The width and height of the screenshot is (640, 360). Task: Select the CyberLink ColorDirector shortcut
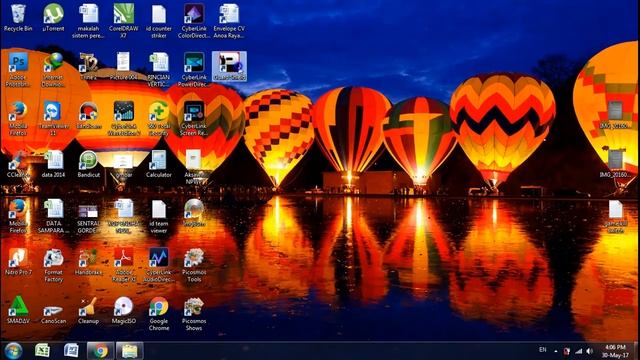194,21
